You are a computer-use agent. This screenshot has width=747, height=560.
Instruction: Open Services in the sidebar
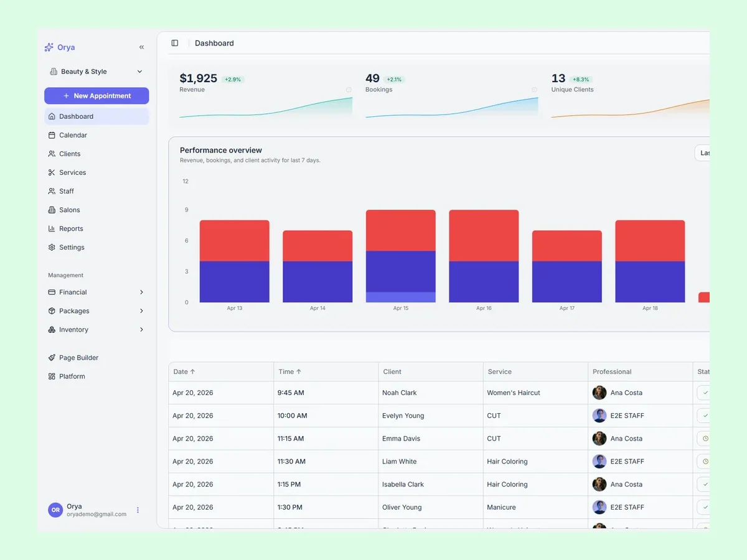click(x=96, y=172)
